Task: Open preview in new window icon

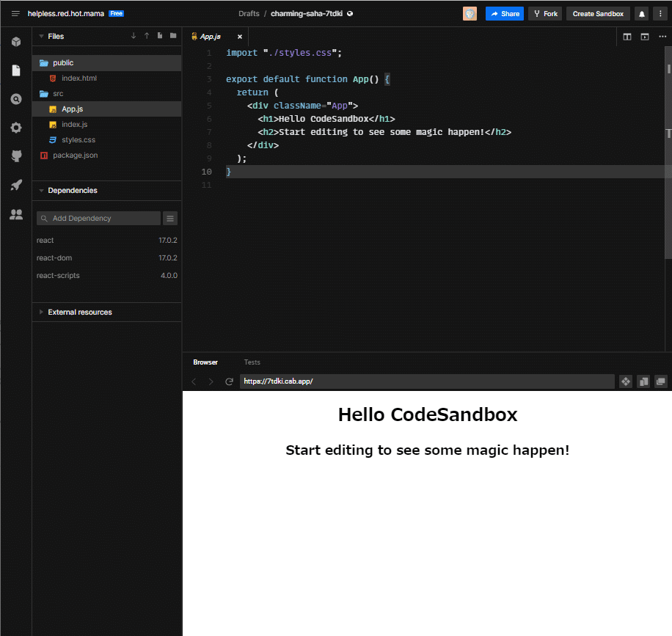Action: point(660,381)
